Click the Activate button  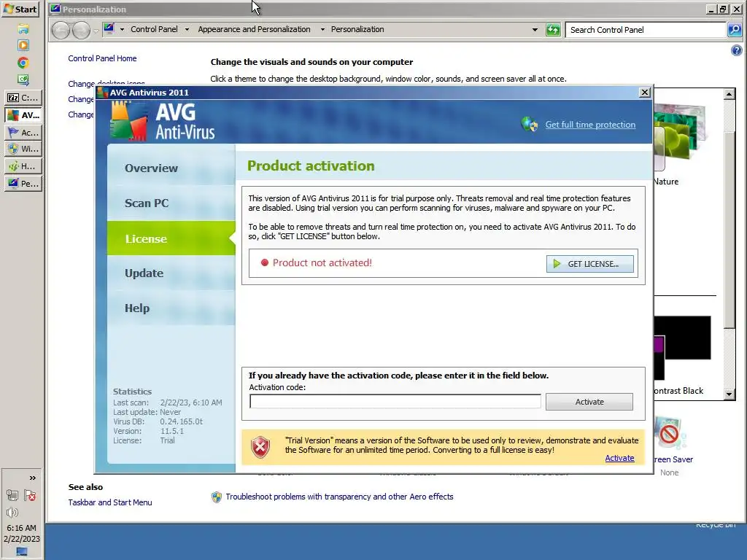click(589, 402)
